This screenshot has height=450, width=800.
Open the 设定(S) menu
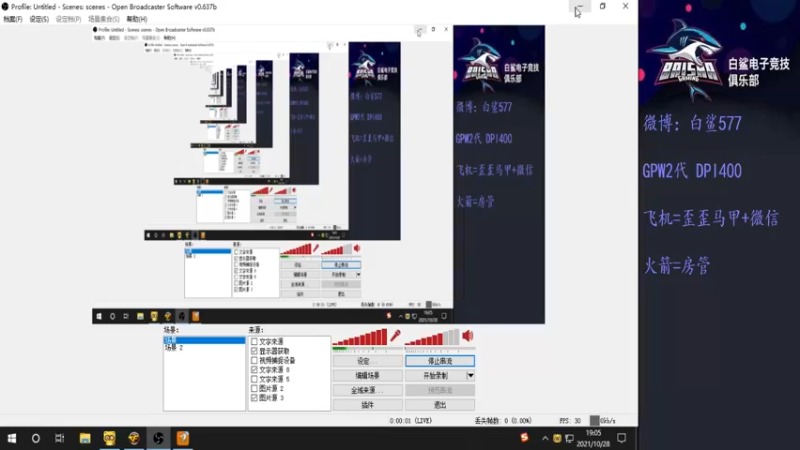pyautogui.click(x=39, y=19)
